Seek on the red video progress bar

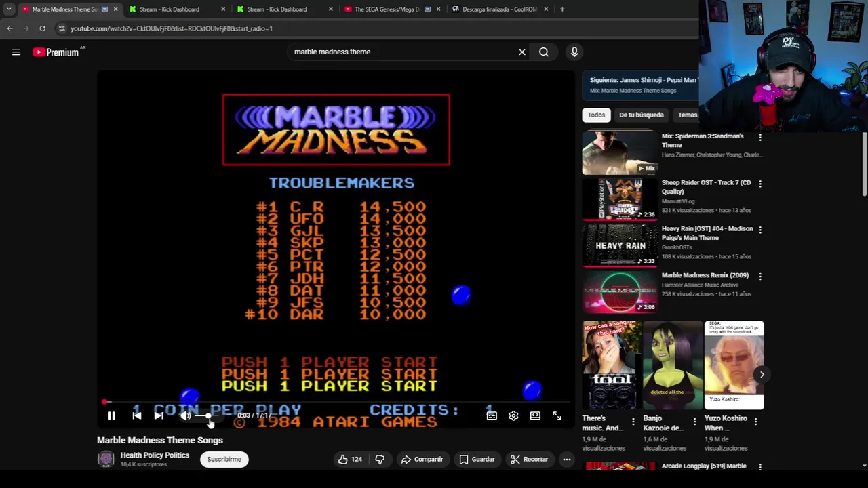(336, 402)
